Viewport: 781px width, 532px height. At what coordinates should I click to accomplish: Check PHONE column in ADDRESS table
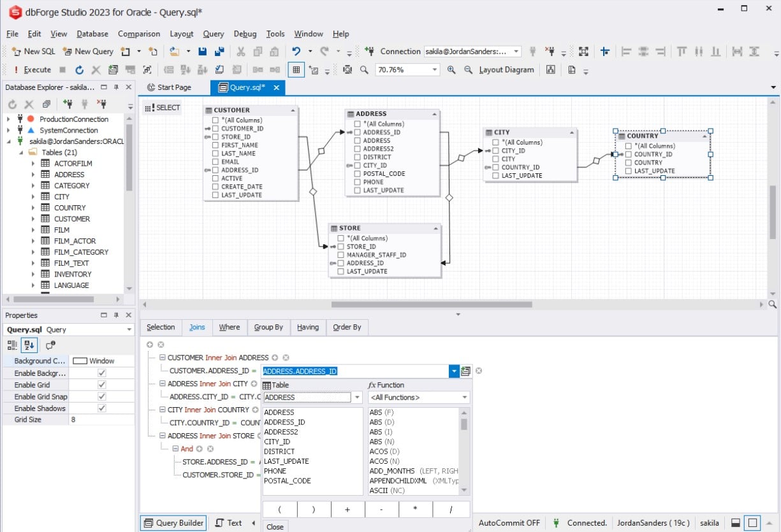[x=357, y=182]
